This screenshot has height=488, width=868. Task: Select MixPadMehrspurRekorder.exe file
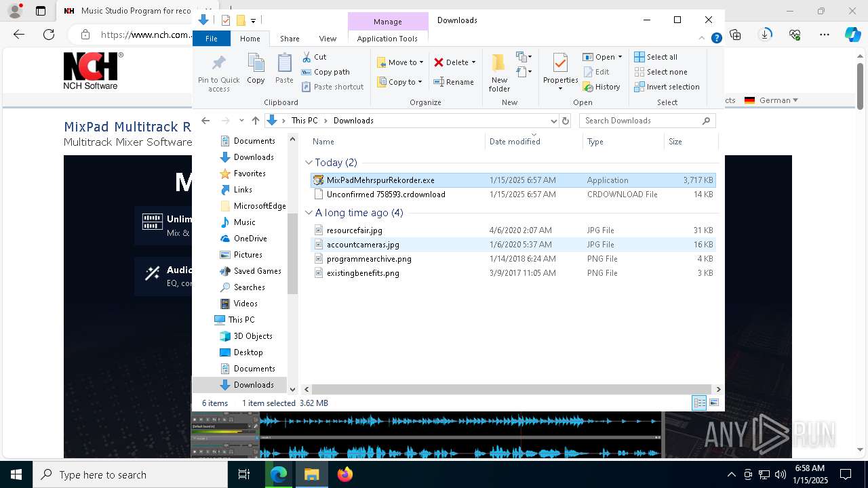pos(513,180)
